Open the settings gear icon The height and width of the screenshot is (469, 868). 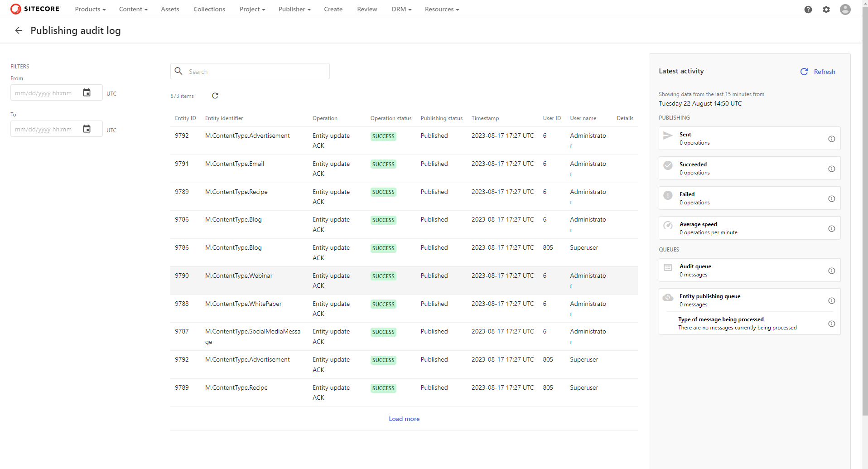point(826,10)
